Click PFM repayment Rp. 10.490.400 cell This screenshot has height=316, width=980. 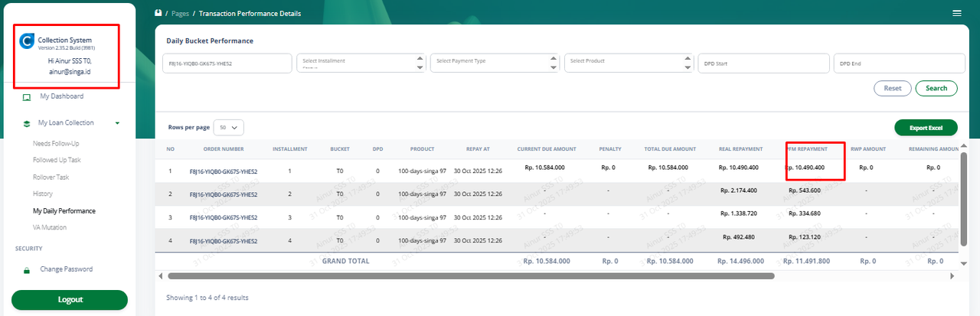pos(805,167)
